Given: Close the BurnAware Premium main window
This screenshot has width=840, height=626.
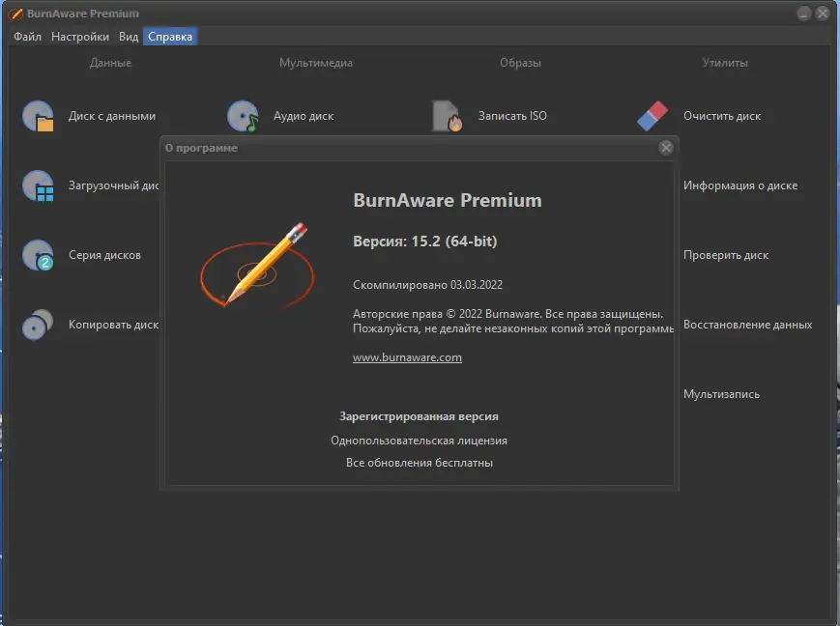Looking at the screenshot, I should (823, 14).
